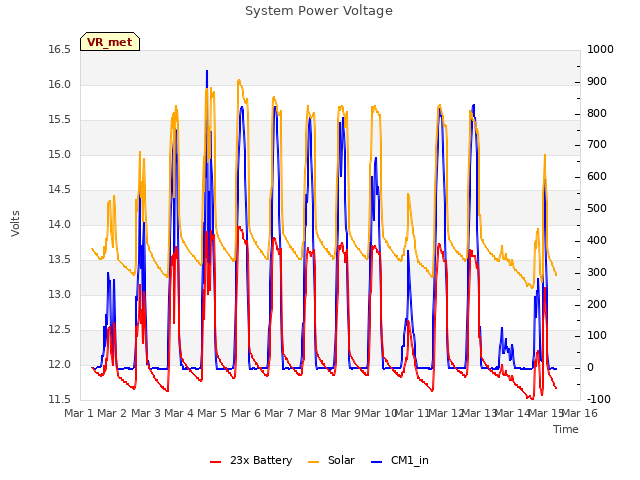Toggle the Solar legend entry
Viewport: 640px width, 480px height.
(x=331, y=460)
